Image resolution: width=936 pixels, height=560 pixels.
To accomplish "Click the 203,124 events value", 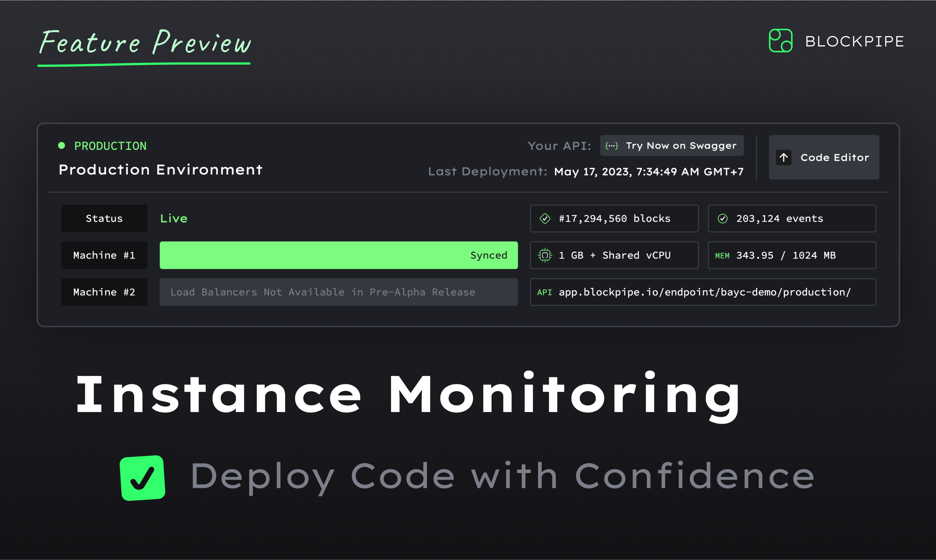I will click(x=780, y=218).
